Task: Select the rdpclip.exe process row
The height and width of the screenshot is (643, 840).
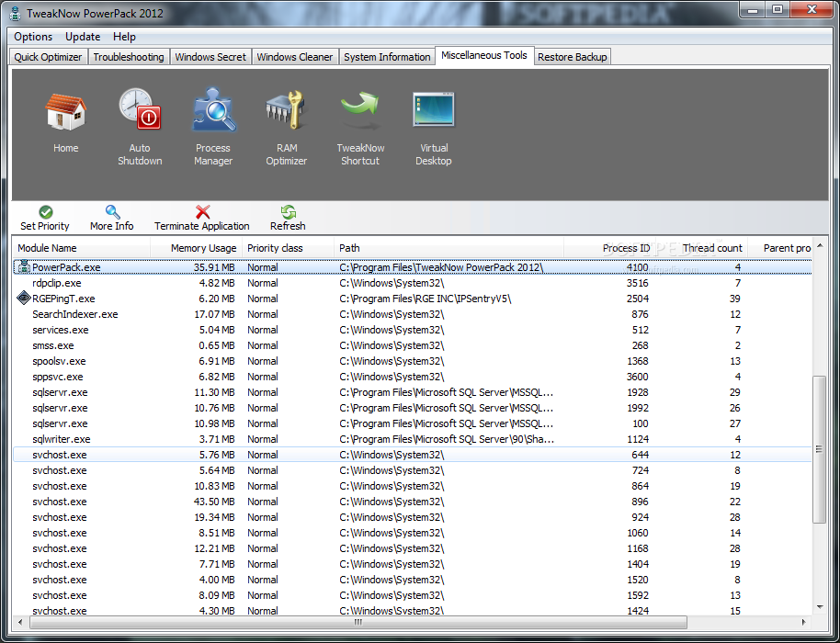Action: (x=413, y=283)
